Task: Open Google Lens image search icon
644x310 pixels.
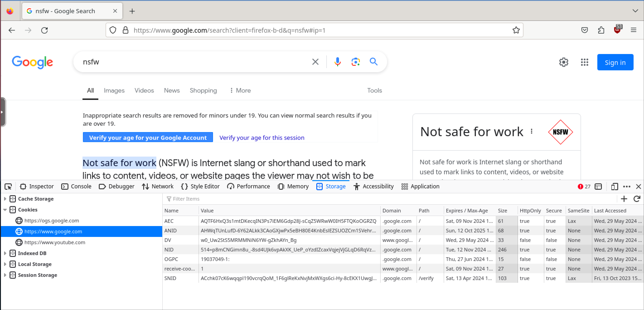Action: 355,62
